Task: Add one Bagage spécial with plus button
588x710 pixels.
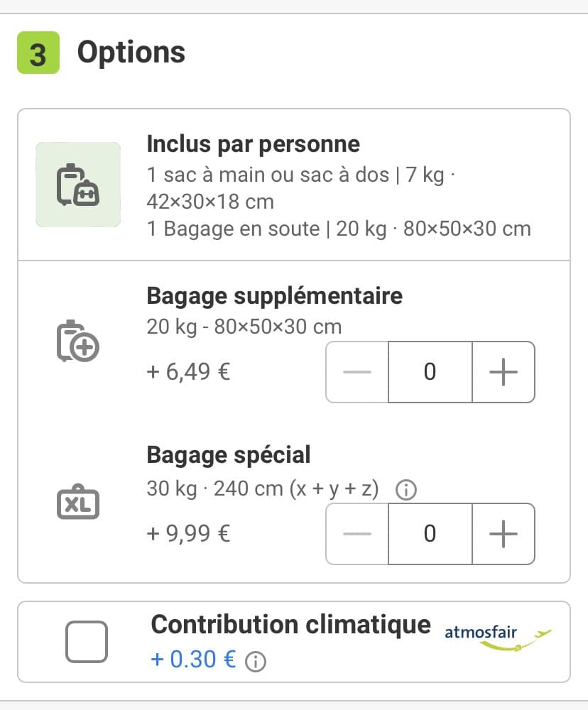Action: coord(503,534)
